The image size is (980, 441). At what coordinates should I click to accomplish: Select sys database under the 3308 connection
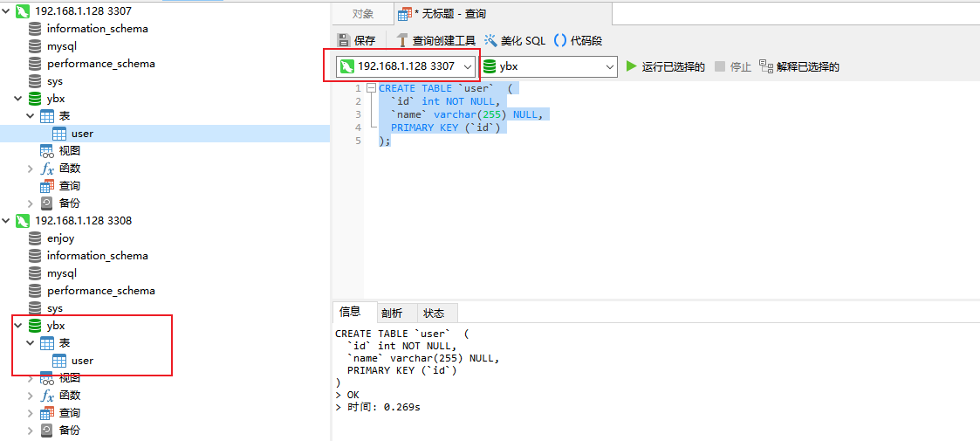[55, 308]
